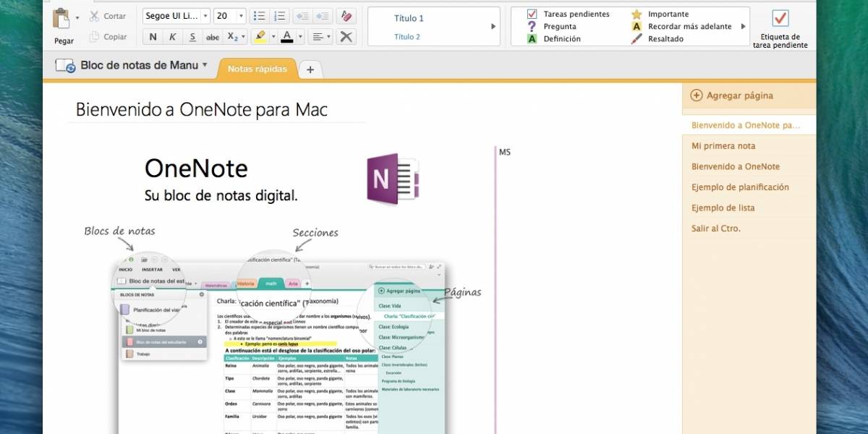868x434 pixels.
Task: Click Etiqueta de tarea pendiente checkbox button
Action: (x=780, y=29)
